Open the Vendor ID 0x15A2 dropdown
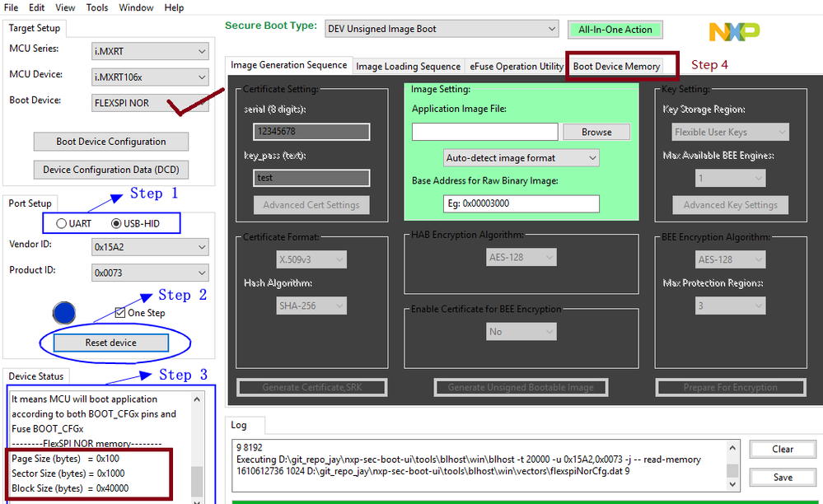Screen dimensions: 823x504 (x=150, y=247)
